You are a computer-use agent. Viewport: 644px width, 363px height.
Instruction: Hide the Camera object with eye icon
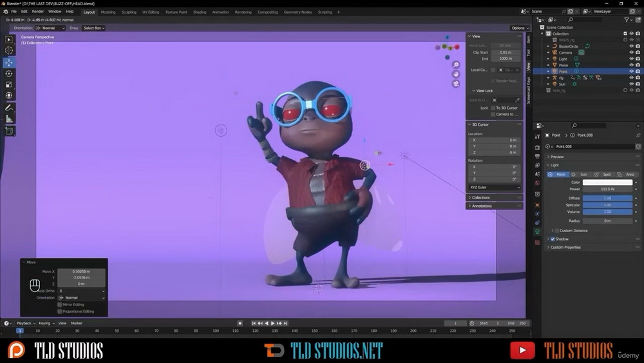coord(632,53)
